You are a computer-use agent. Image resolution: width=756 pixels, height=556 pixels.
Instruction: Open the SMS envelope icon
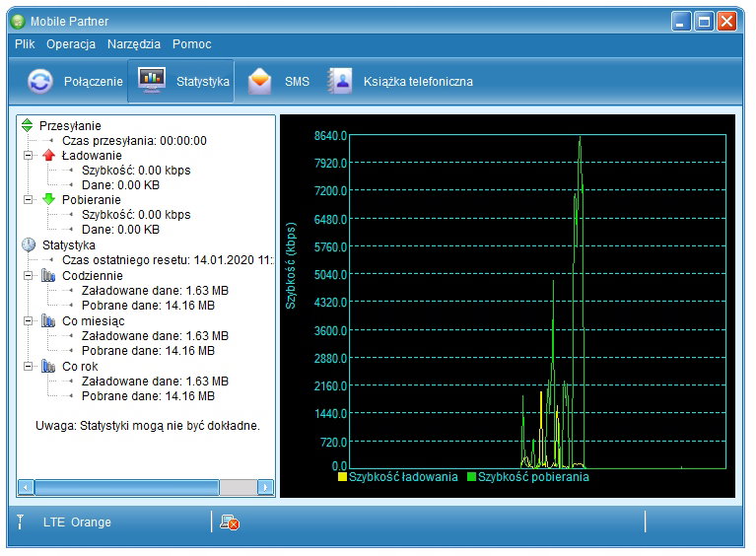tap(260, 81)
